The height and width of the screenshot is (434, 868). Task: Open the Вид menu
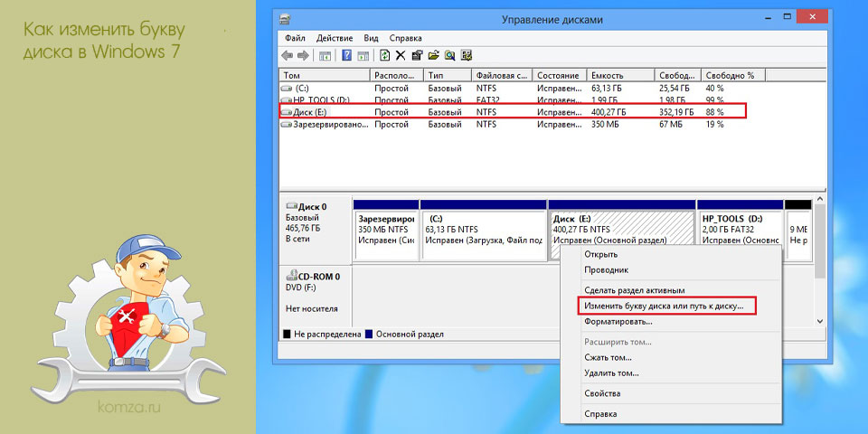tap(371, 38)
